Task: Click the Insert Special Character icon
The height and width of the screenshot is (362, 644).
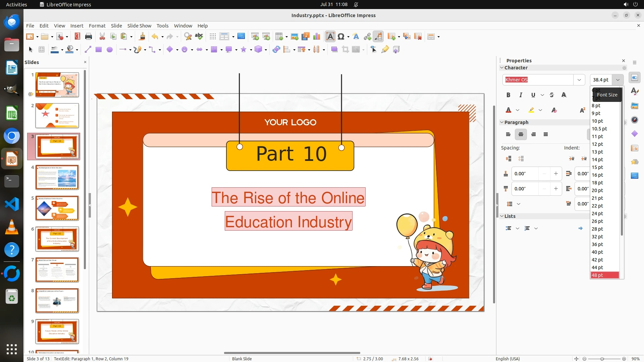Action: click(x=341, y=37)
